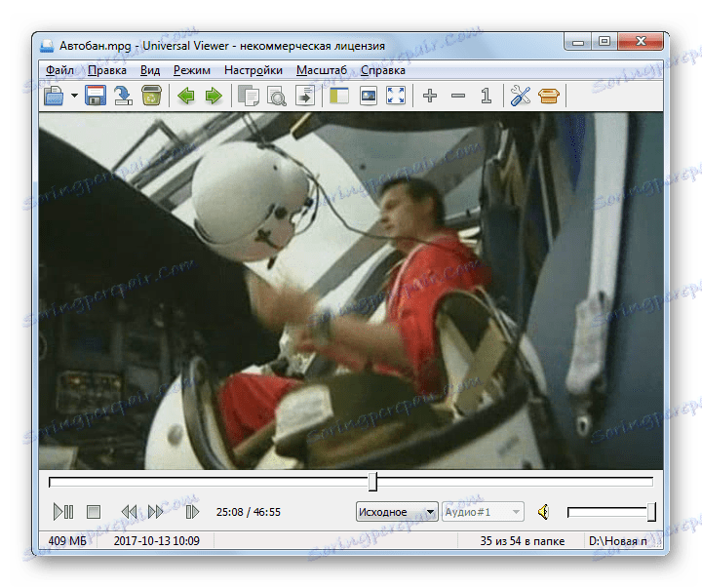The width and height of the screenshot is (702, 588).
Task: Minimize the Universal Viewer window
Action: click(x=578, y=43)
